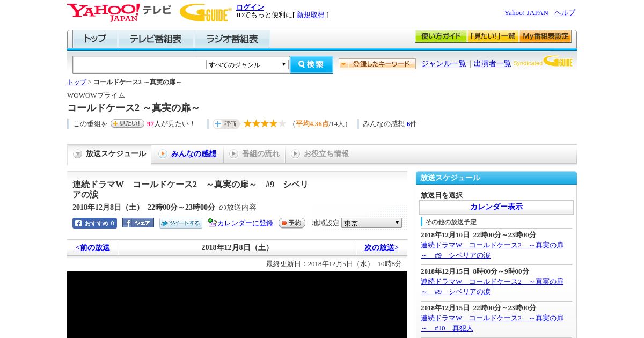Click the G-GUIDE logo in header

pyautogui.click(x=206, y=12)
